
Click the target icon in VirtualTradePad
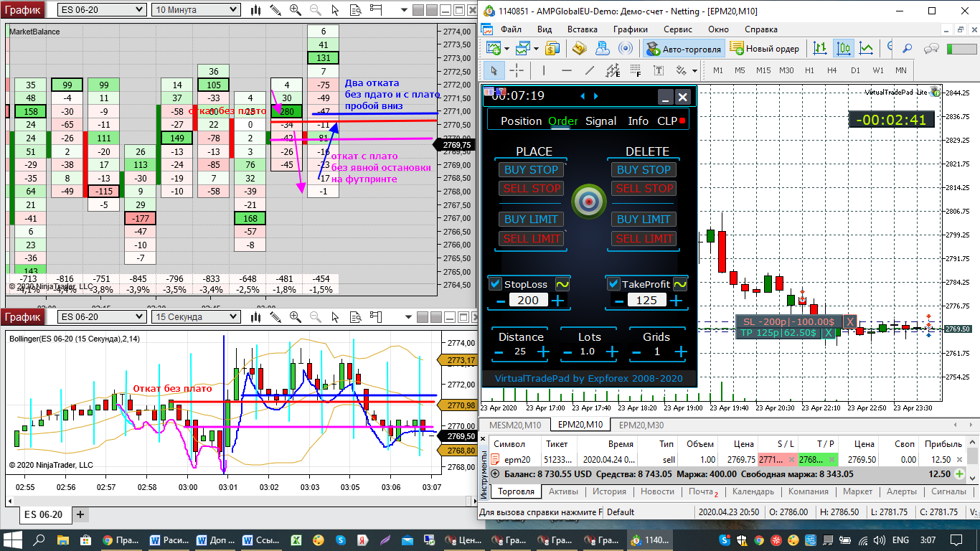pyautogui.click(x=588, y=203)
